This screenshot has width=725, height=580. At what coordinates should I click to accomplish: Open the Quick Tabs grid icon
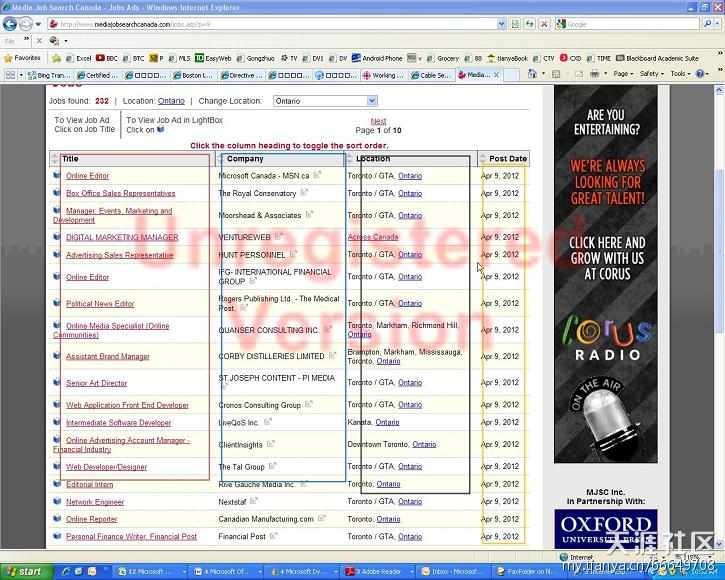10,74
